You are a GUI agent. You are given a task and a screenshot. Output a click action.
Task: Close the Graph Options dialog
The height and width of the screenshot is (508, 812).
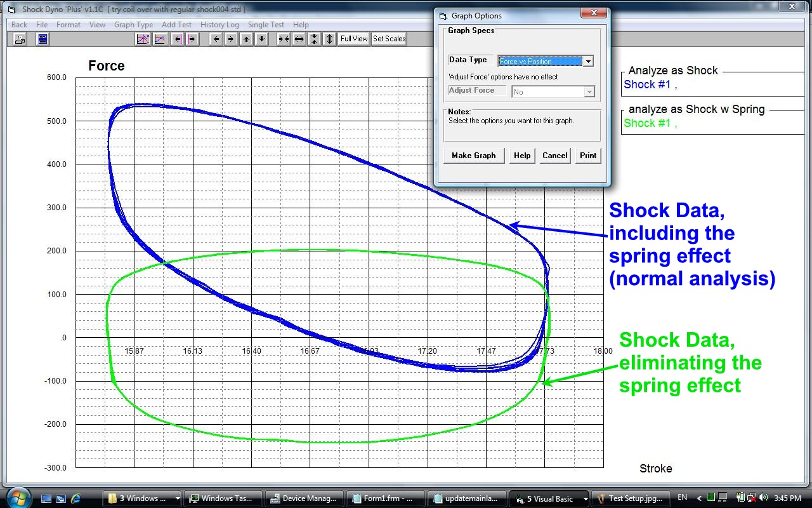click(x=594, y=14)
